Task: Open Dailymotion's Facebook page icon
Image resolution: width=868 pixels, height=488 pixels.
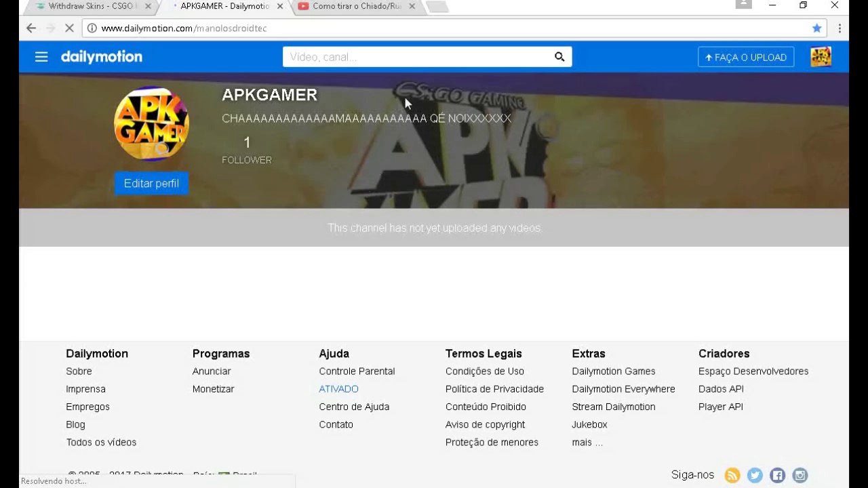Action: 777,475
